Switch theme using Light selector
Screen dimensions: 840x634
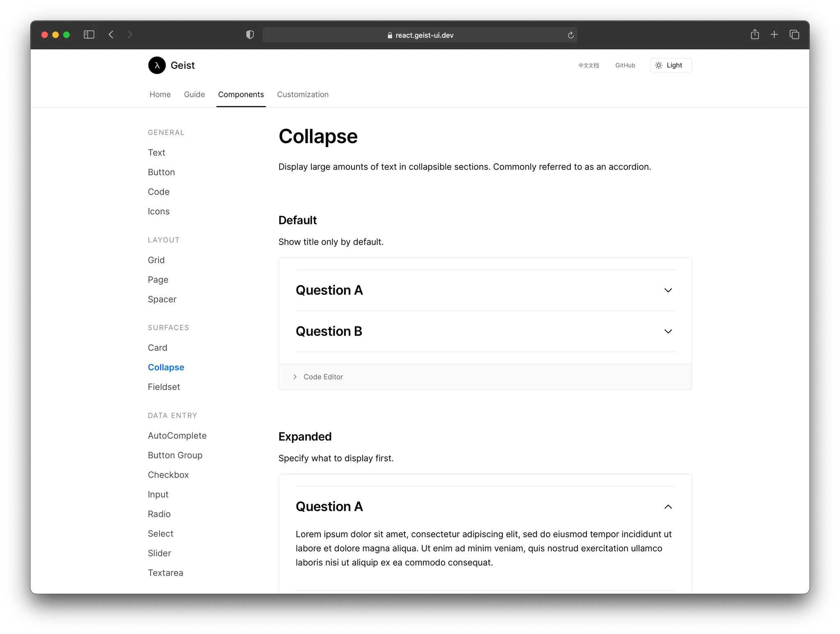671,65
